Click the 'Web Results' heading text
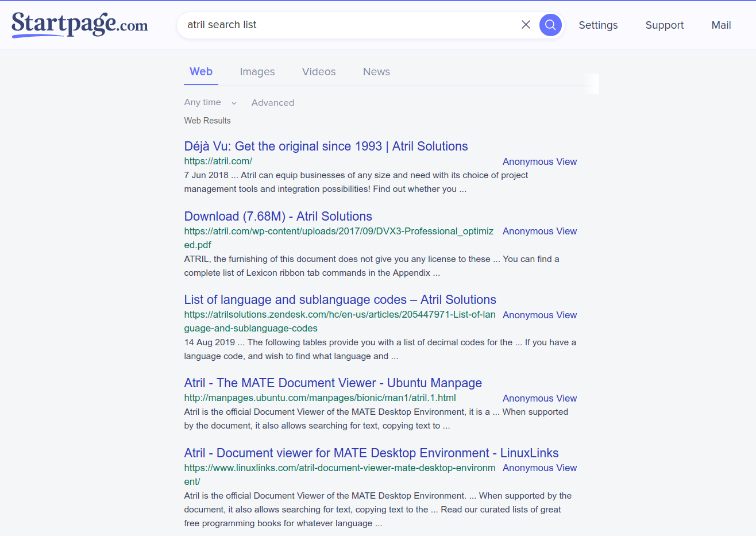Viewport: 756px width, 536px height. click(207, 121)
